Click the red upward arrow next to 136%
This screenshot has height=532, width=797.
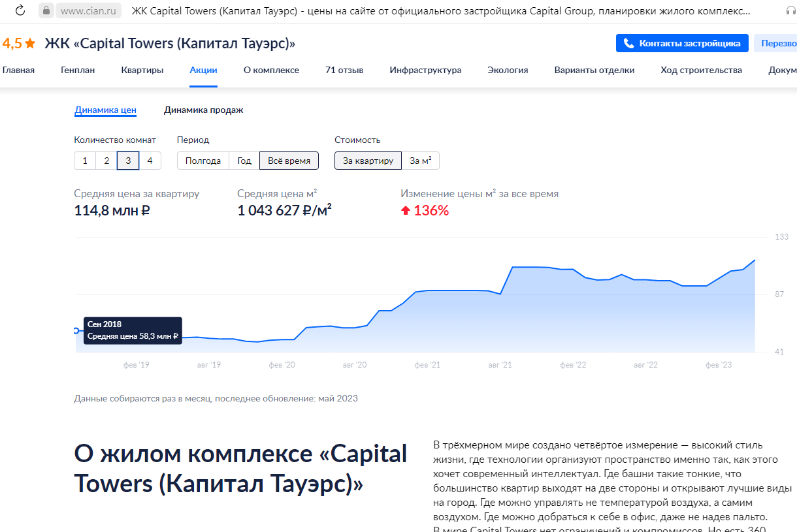406,210
